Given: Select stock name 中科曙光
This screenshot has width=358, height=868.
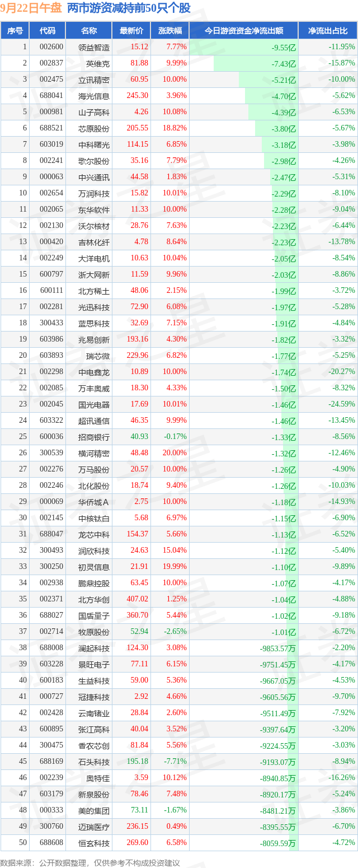Looking at the screenshot, I should tap(95, 144).
